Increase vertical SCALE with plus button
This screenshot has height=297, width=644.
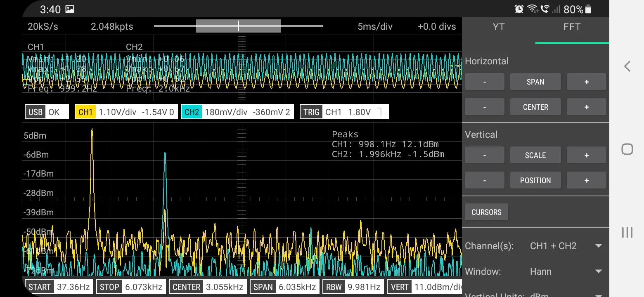point(587,155)
